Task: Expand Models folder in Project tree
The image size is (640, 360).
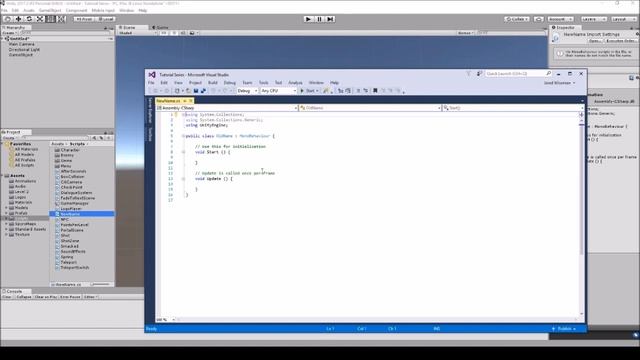Action: (6, 208)
